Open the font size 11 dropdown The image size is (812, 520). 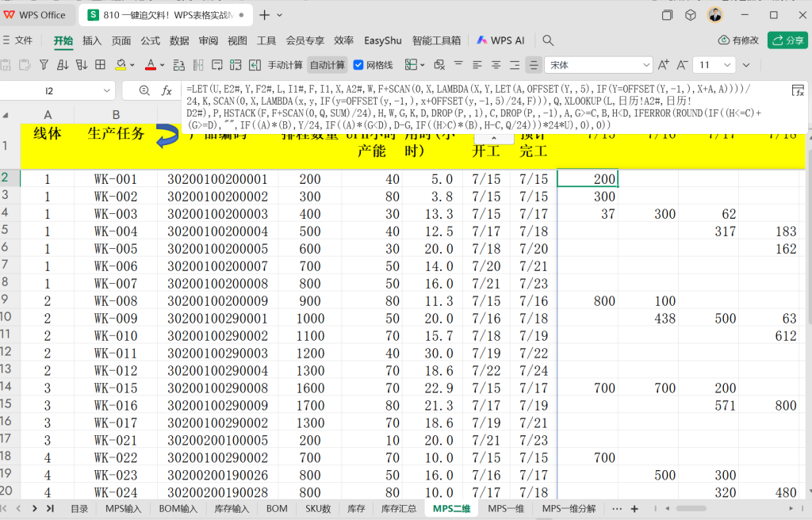pos(727,65)
